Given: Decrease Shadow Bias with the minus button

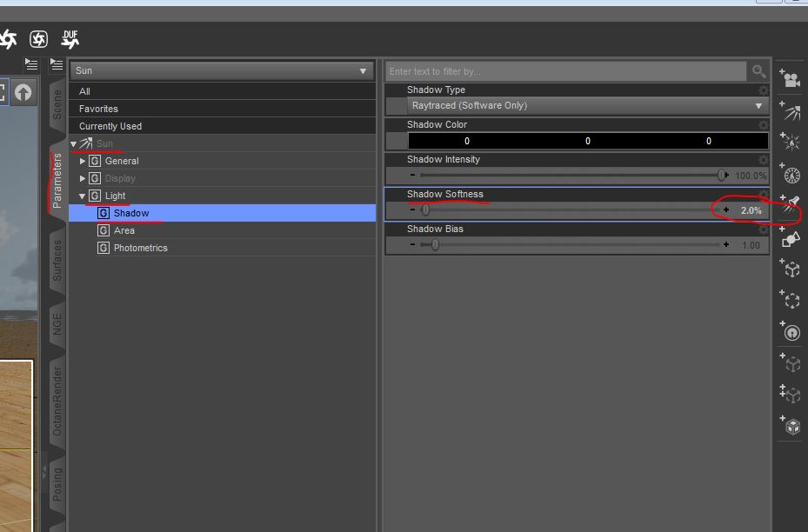Looking at the screenshot, I should pyautogui.click(x=413, y=244).
